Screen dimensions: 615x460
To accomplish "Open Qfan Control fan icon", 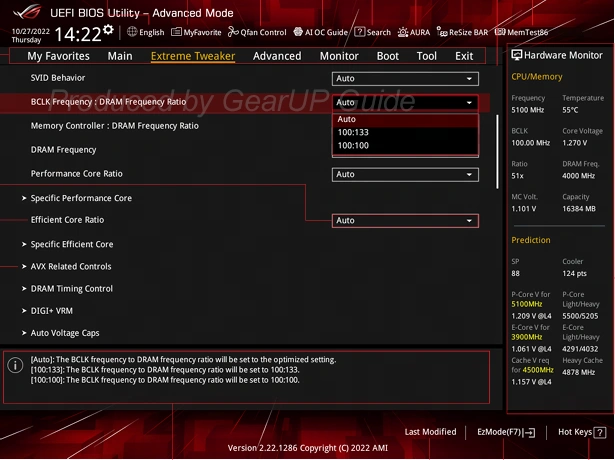I will pyautogui.click(x=233, y=32).
